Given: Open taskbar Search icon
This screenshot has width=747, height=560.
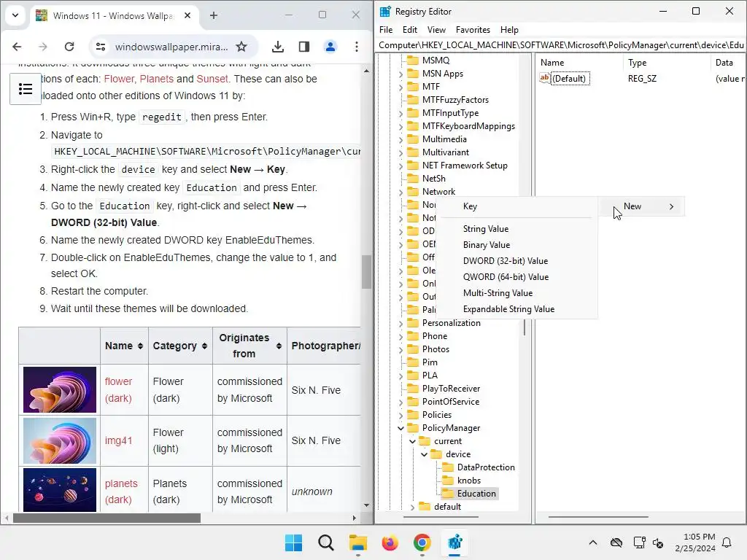Looking at the screenshot, I should [326, 542].
